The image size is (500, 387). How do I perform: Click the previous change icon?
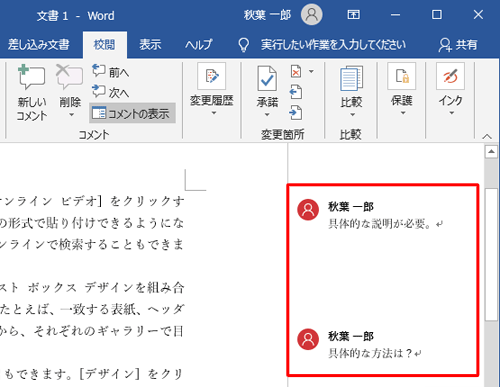(x=296, y=92)
